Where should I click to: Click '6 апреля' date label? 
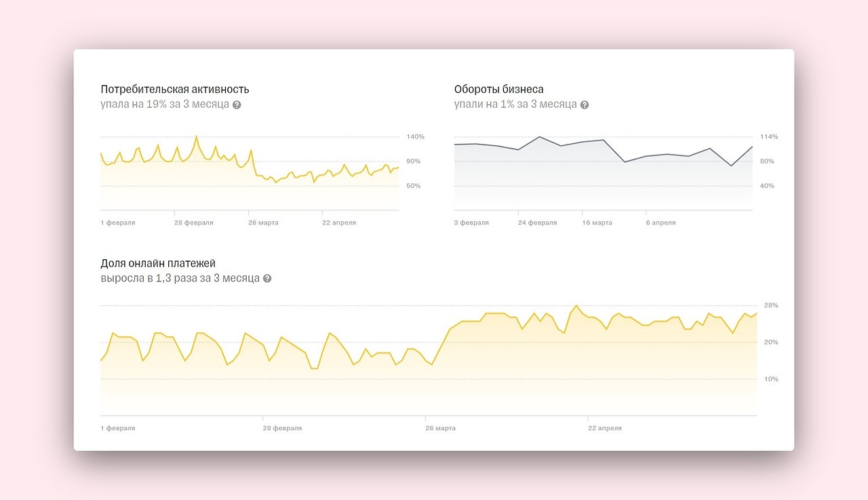(660, 223)
